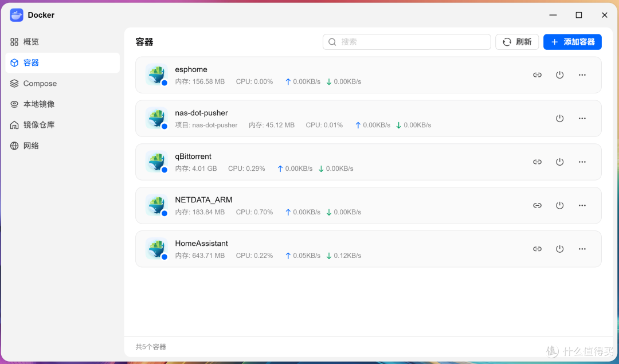Open more options for esphome
619x364 pixels.
582,75
